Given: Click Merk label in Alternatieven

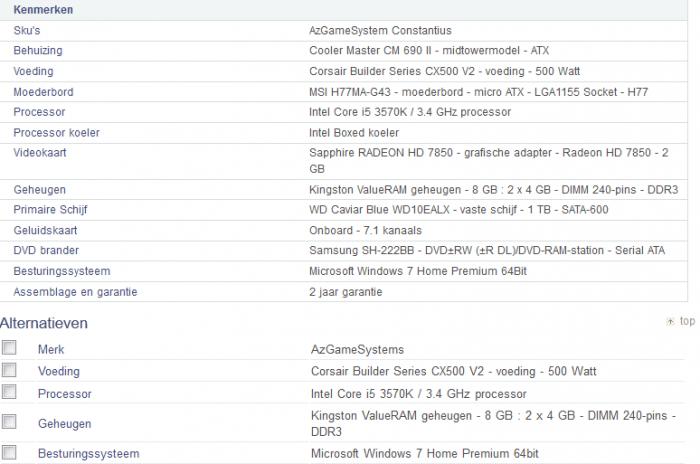Looking at the screenshot, I should click(51, 349).
